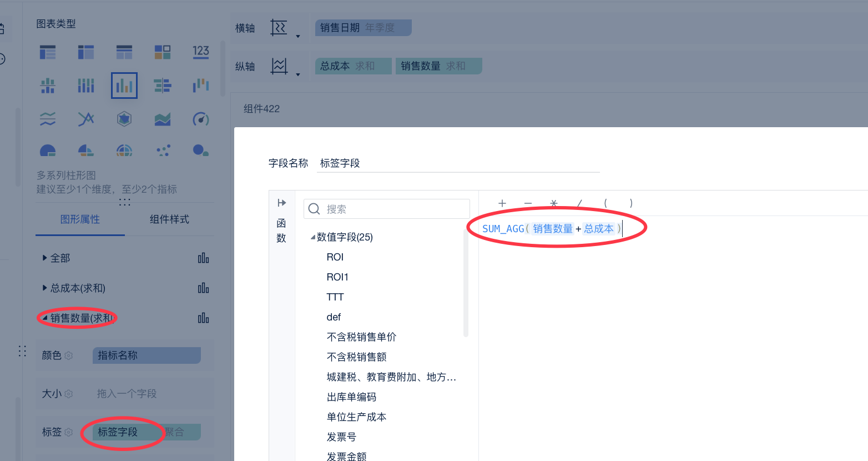
Task: Open chart icon for 总成本(求和) row
Action: (x=204, y=288)
